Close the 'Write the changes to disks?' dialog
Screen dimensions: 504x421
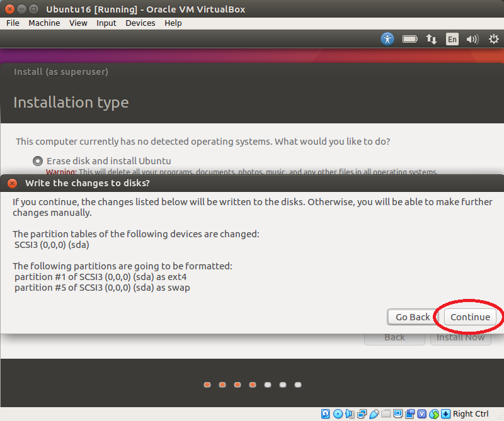tap(12, 183)
